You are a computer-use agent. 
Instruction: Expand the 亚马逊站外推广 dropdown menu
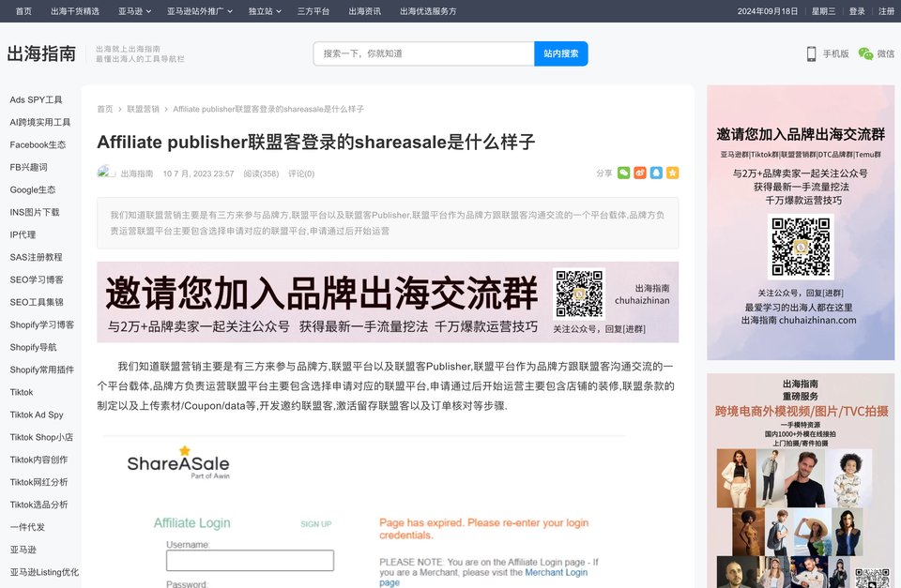click(x=200, y=11)
